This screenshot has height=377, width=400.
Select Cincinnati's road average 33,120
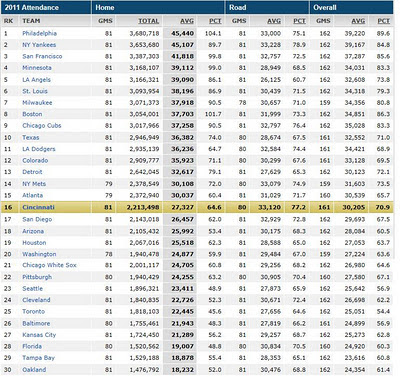tap(269, 207)
